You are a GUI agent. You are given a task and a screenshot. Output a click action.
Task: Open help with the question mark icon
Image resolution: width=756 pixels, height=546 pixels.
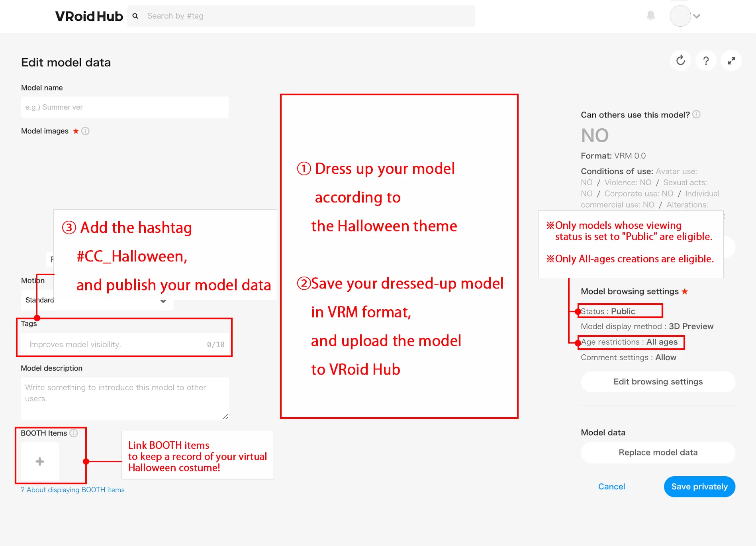pos(706,61)
